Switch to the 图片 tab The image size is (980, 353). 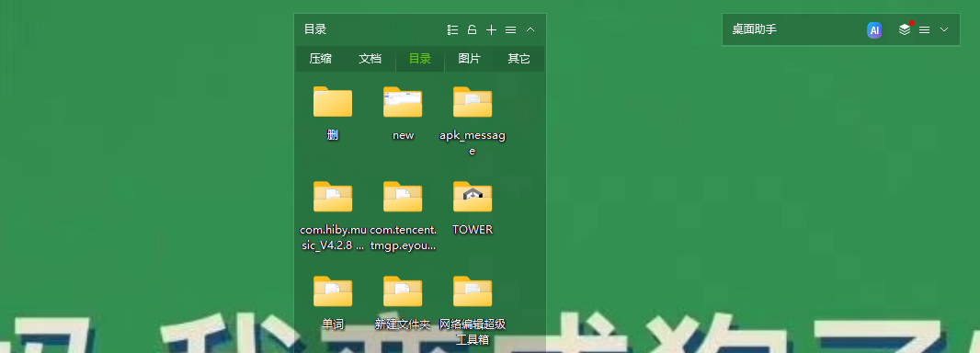tap(470, 59)
